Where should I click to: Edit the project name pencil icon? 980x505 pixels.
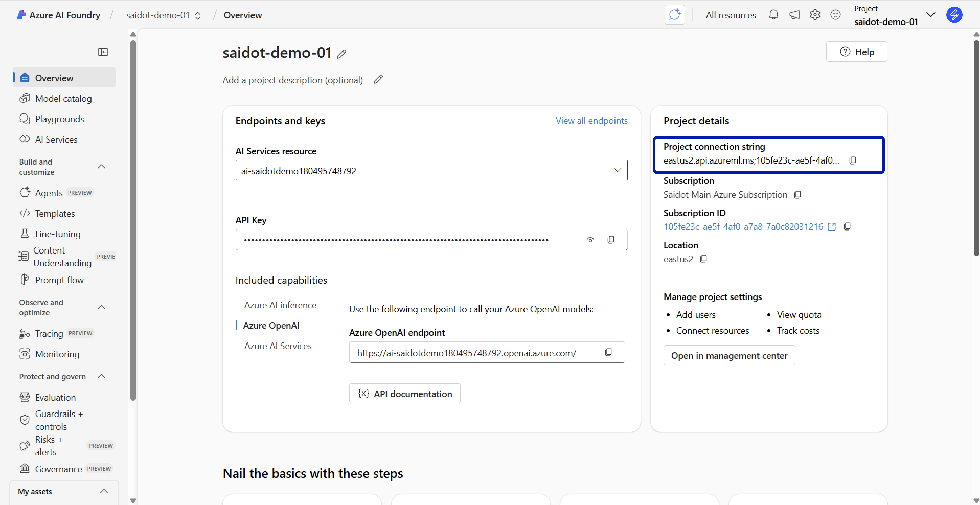(x=341, y=54)
